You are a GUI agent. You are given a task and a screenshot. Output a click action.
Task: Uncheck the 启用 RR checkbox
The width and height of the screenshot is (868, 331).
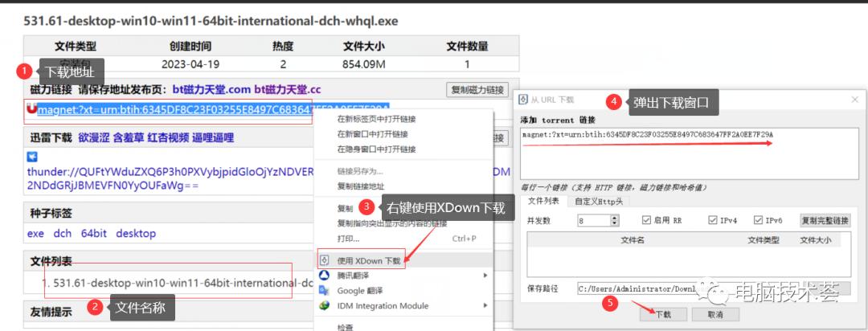pyautogui.click(x=646, y=220)
